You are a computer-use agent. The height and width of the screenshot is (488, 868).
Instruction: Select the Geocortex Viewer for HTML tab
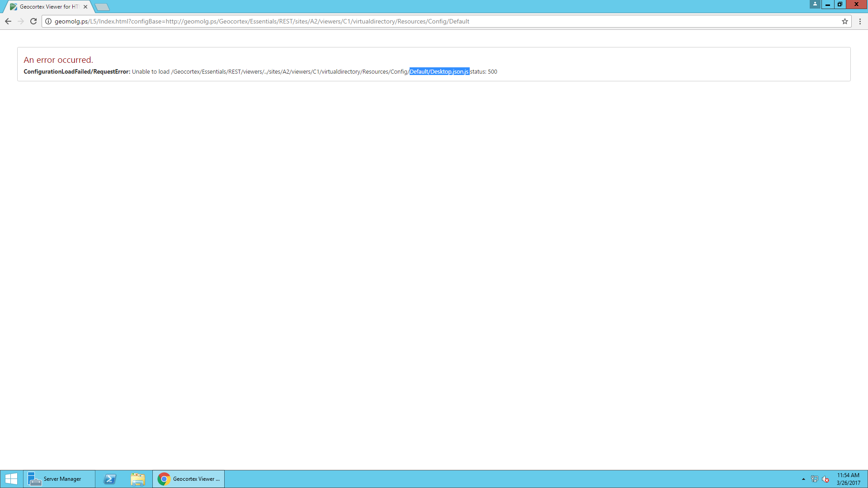click(x=49, y=7)
